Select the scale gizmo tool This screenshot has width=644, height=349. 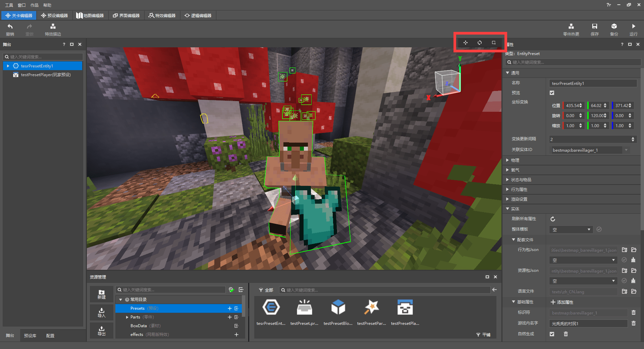pos(494,43)
